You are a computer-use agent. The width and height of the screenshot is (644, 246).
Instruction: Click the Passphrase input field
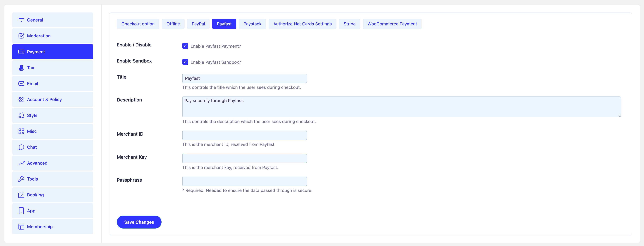pyautogui.click(x=244, y=181)
